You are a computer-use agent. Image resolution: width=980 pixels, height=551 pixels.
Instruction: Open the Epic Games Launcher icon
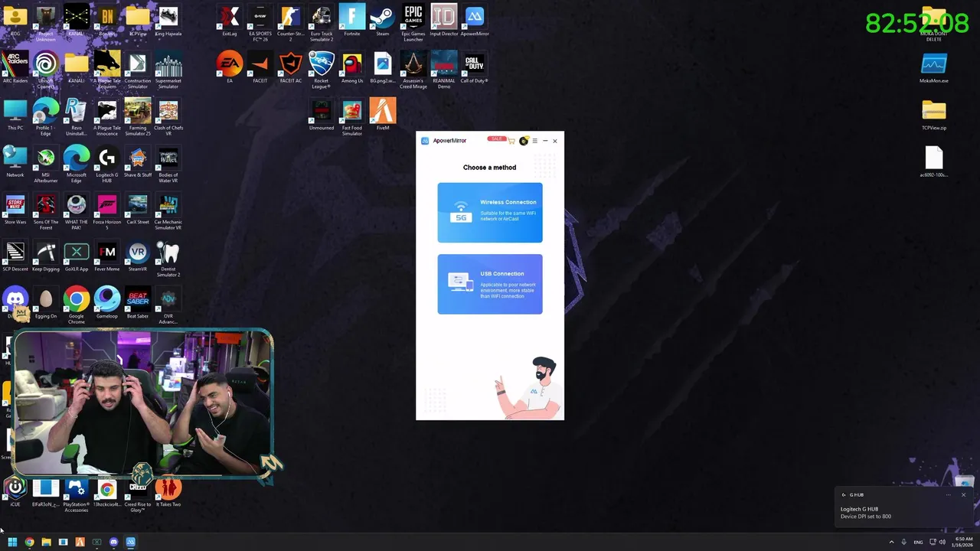(413, 23)
